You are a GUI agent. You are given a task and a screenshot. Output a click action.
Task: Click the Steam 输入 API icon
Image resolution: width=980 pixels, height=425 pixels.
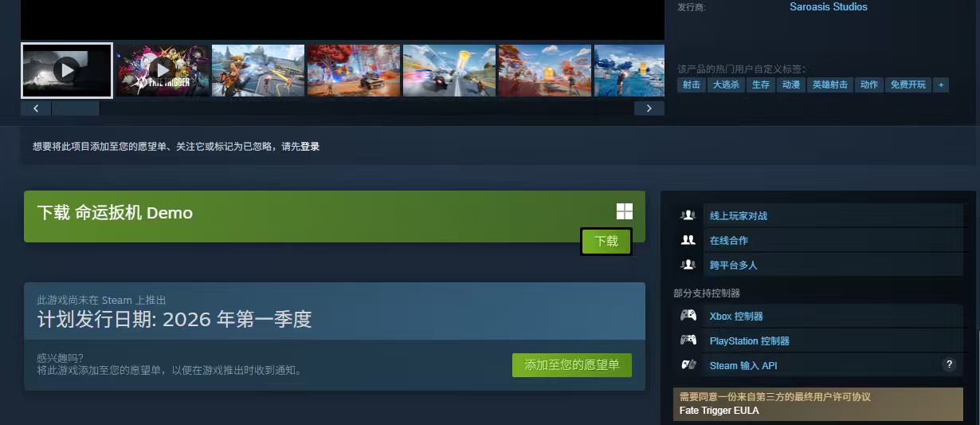(x=688, y=365)
